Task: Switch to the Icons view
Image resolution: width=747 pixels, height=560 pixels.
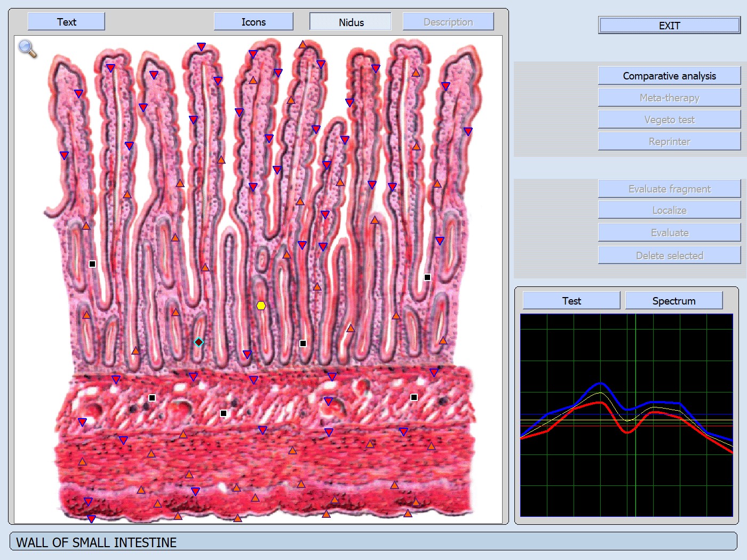Action: pyautogui.click(x=253, y=22)
